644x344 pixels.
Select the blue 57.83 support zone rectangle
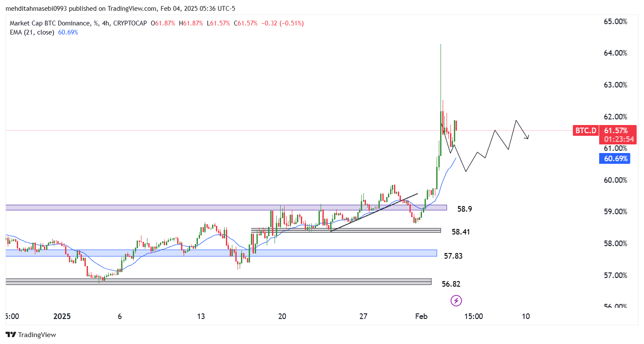(x=221, y=253)
